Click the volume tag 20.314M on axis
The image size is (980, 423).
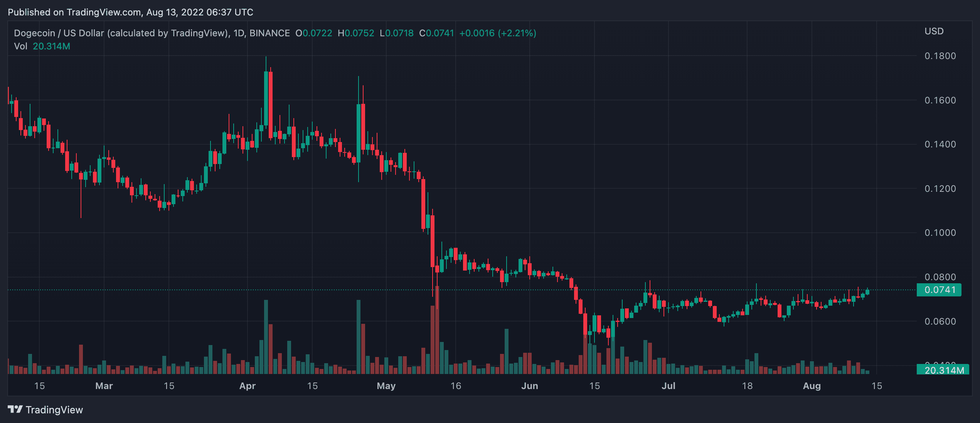click(x=943, y=370)
